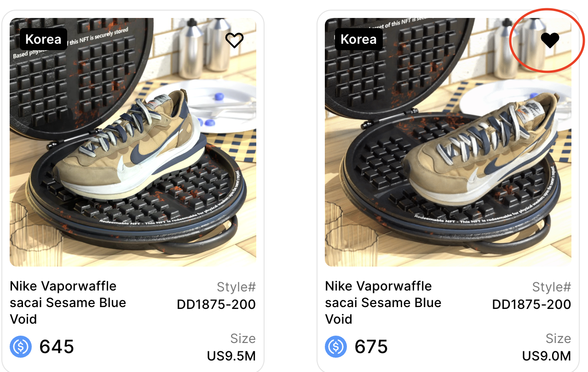The height and width of the screenshot is (372, 588).
Task: Click style number DD1875-200 on the 645 card
Action: tap(216, 304)
